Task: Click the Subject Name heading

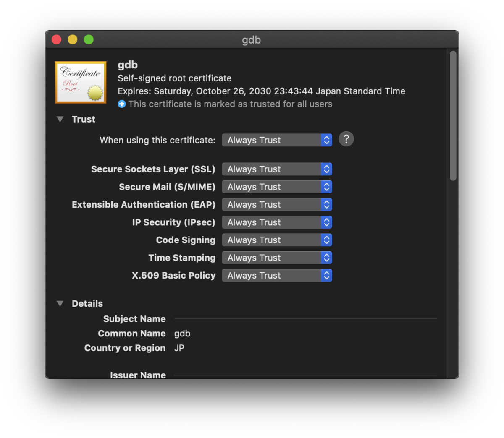Action: click(134, 319)
